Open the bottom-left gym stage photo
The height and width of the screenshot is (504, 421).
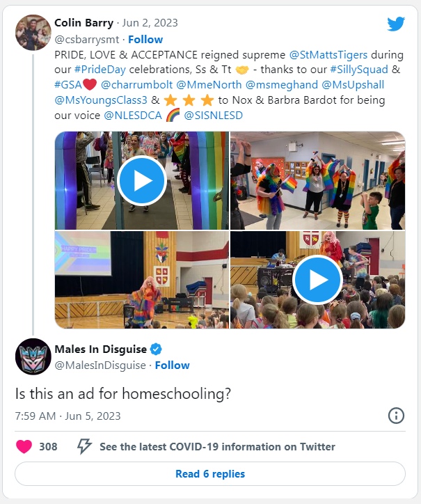tap(142, 280)
